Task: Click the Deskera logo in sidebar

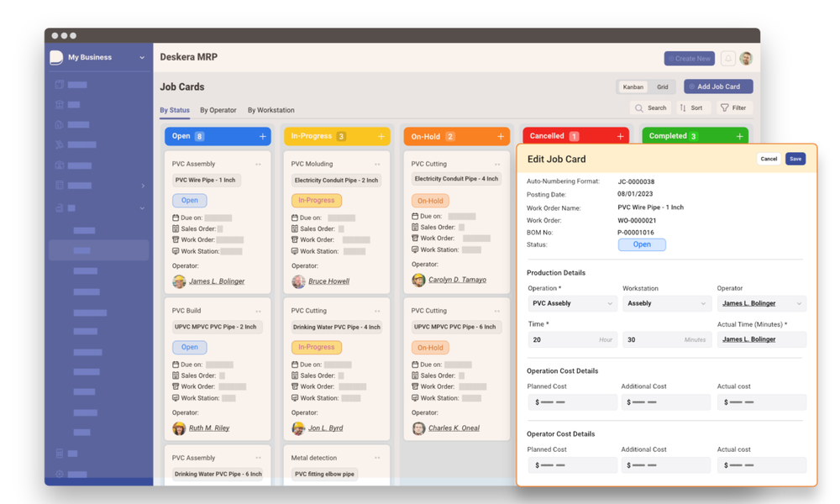Action: pos(56,57)
